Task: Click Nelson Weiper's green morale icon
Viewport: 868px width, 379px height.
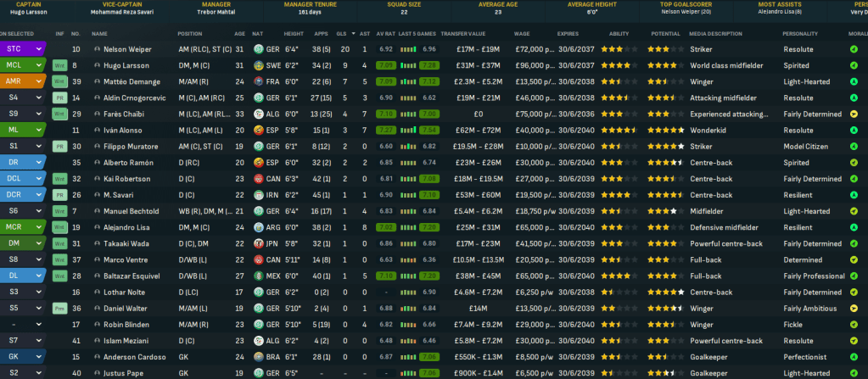Action: coord(854,49)
